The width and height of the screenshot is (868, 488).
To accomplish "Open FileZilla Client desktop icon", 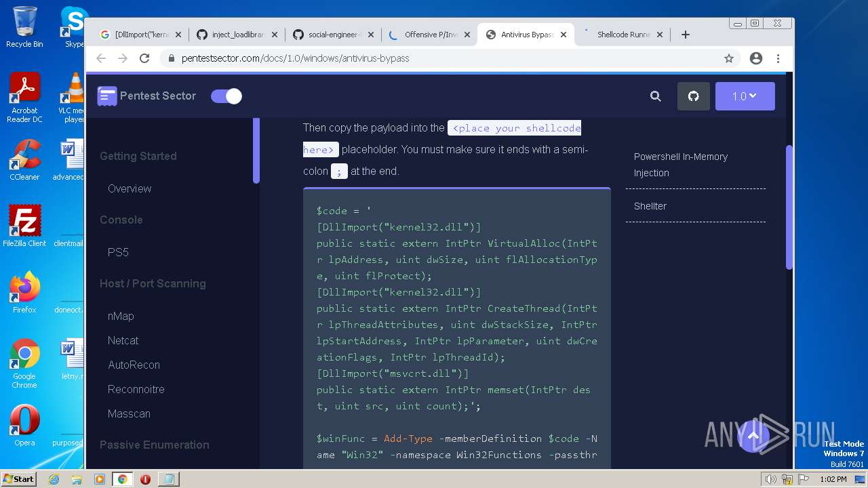I will 24,226.
